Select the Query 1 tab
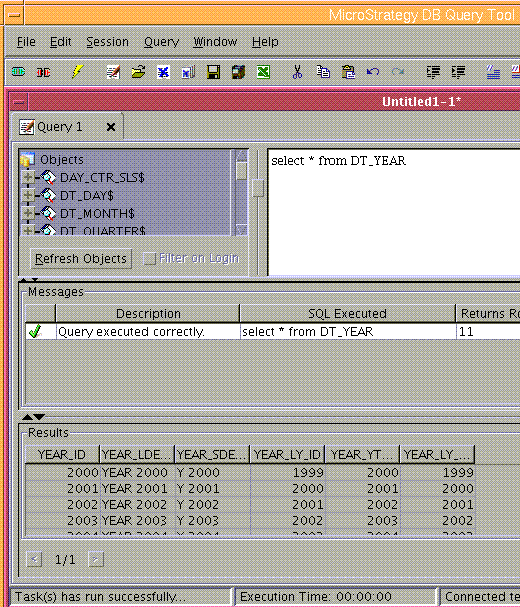Screen dimensions: 520x607 pyautogui.click(x=67, y=127)
